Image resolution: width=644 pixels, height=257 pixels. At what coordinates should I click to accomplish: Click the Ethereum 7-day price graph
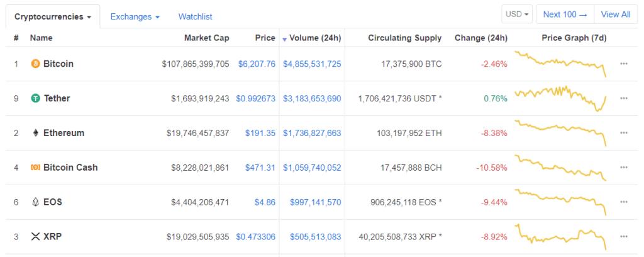561,133
